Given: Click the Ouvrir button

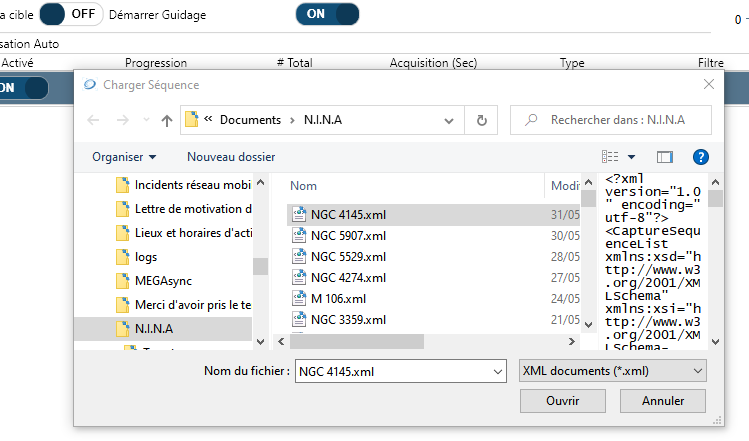Looking at the screenshot, I should pyautogui.click(x=562, y=400).
